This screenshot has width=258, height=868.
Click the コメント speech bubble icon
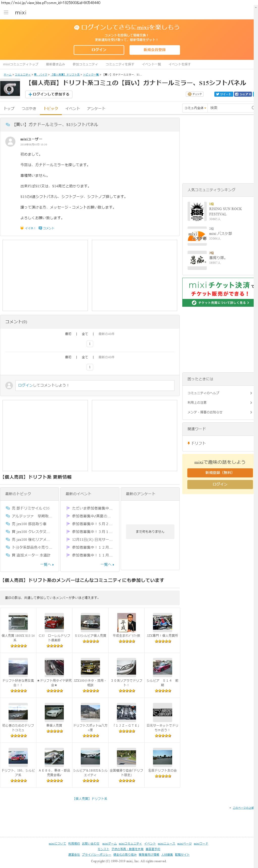click(40, 228)
